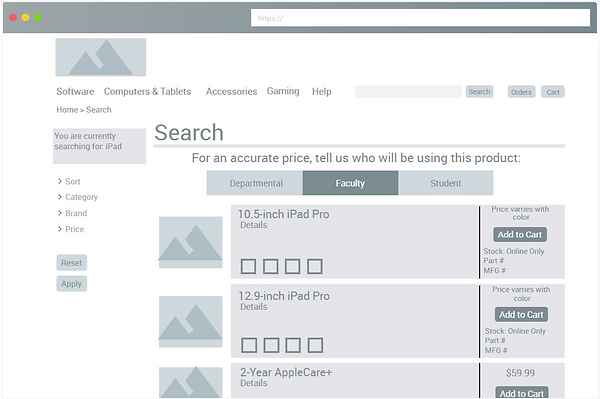Open 12.9-inch iPad Pro product thumbnail
The height and width of the screenshot is (399, 600).
tap(191, 322)
